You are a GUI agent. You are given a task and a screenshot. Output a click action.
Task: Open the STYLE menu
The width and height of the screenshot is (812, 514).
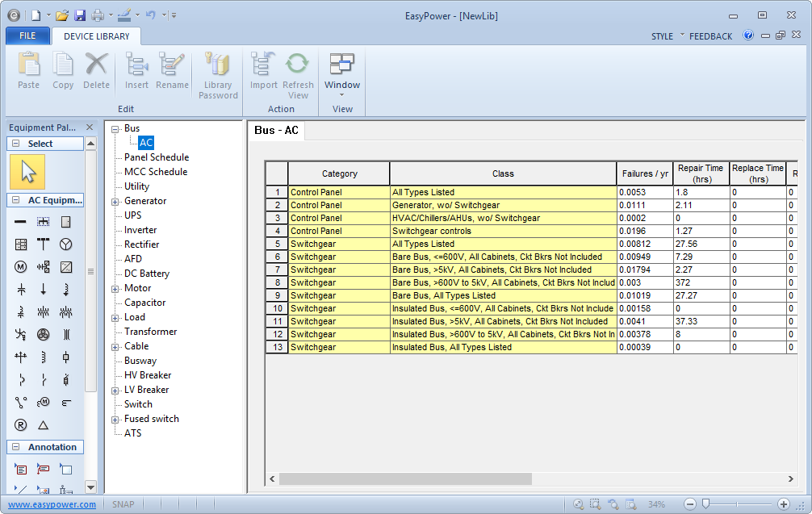click(x=662, y=36)
